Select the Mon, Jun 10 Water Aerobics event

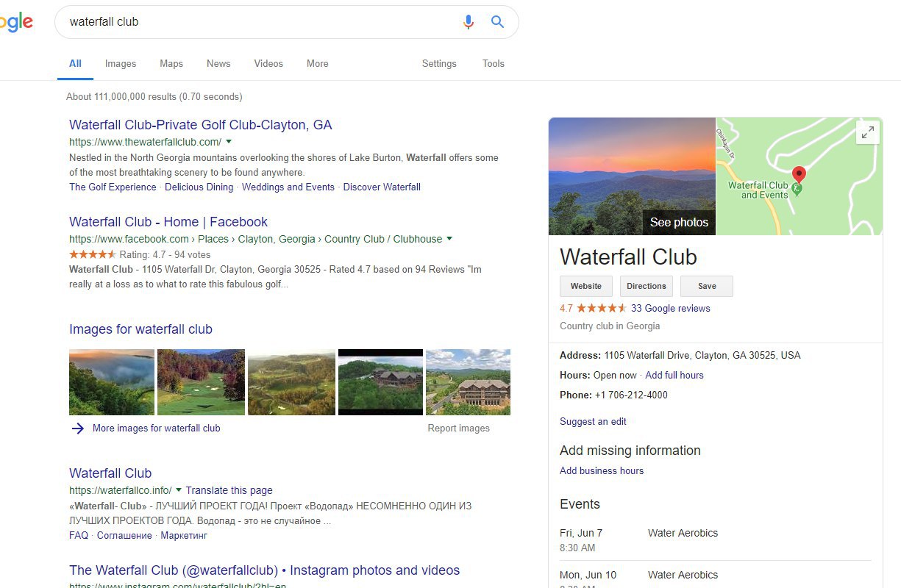tap(716, 577)
